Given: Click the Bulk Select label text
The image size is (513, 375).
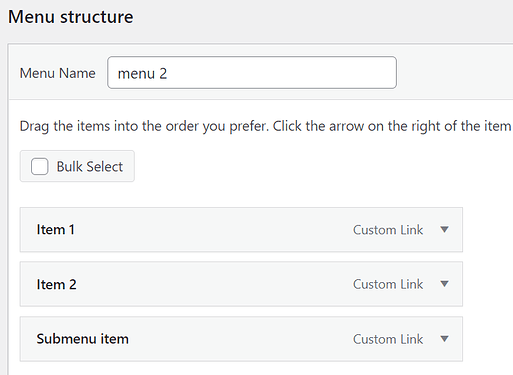Looking at the screenshot, I should click(x=90, y=166).
